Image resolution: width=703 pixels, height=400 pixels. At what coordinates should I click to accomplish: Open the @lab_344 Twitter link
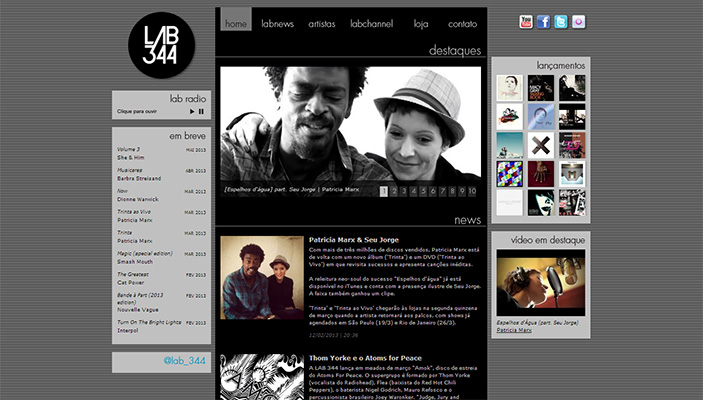184,361
